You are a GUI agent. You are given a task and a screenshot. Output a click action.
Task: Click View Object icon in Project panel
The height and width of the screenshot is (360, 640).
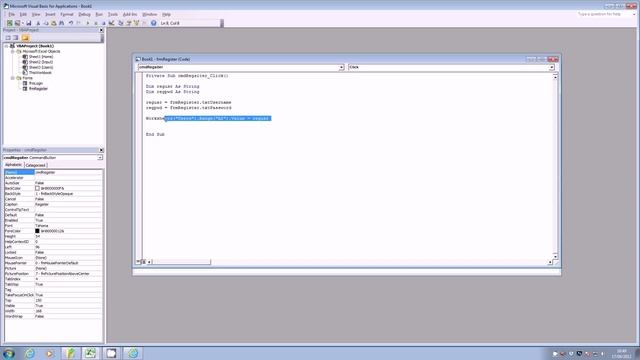[x=16, y=38]
